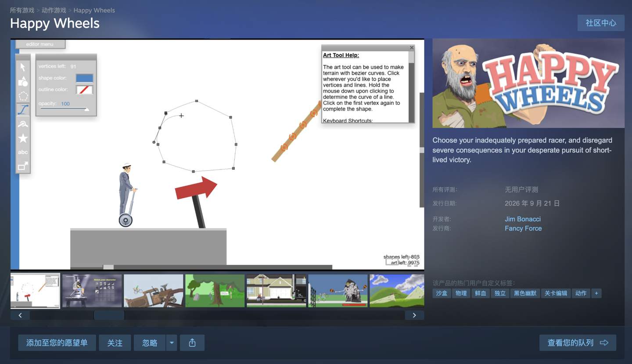Click the opacity value 100 field
Viewport: 632px width, 364px height.
coord(65,103)
